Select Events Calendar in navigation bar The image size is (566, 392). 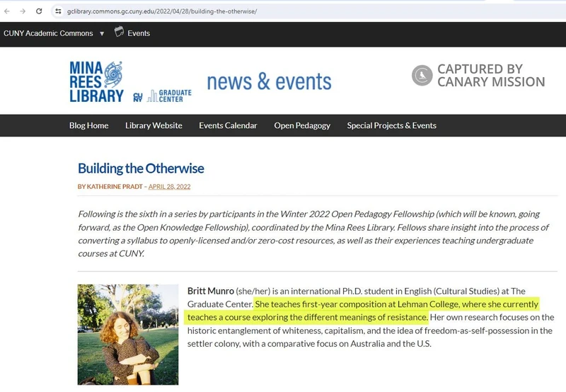(228, 125)
